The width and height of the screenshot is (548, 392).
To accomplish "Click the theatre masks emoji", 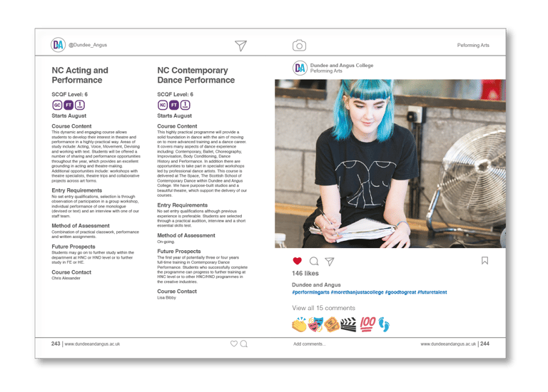I will point(315,324).
